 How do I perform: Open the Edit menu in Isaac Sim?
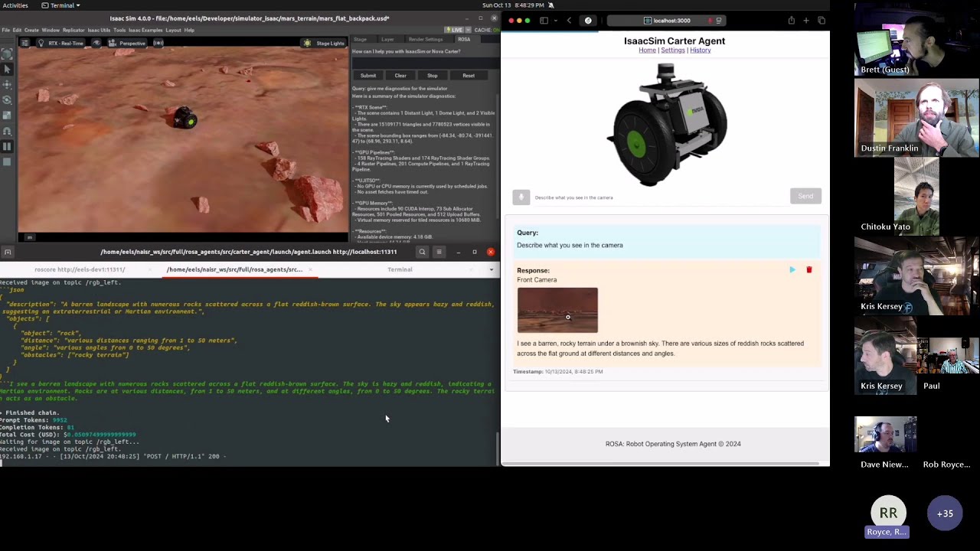(x=17, y=30)
